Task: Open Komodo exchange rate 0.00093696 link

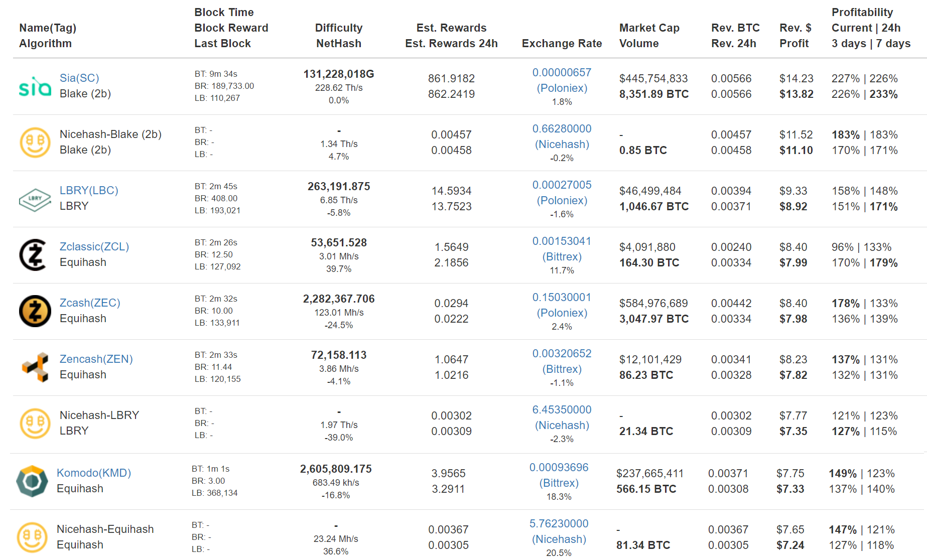Action: (x=559, y=468)
